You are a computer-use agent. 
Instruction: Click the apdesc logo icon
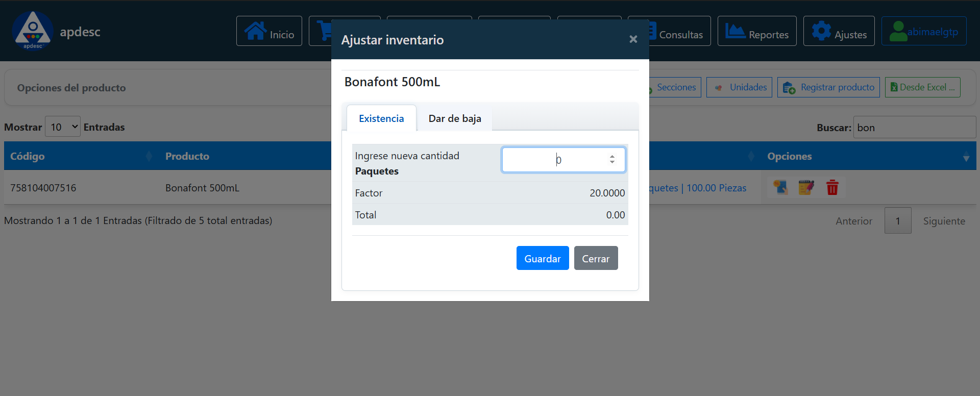(33, 31)
